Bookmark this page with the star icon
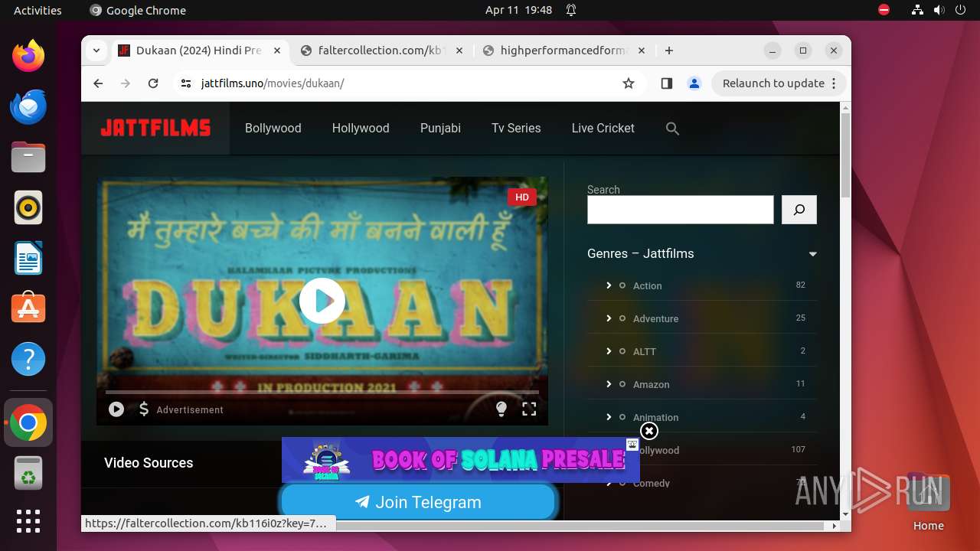Image resolution: width=980 pixels, height=551 pixels. tap(629, 83)
